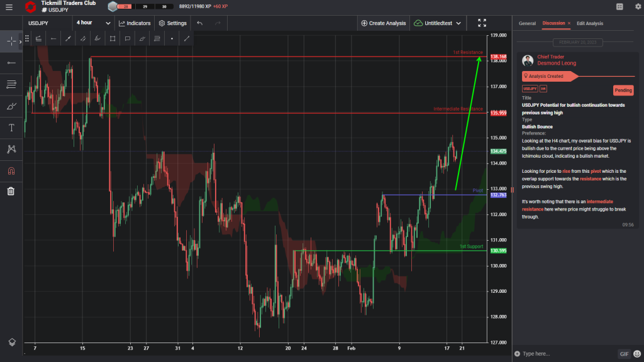Screen dimensions: 644x362
Task: Open the Indicators panel
Action: pyautogui.click(x=134, y=22)
